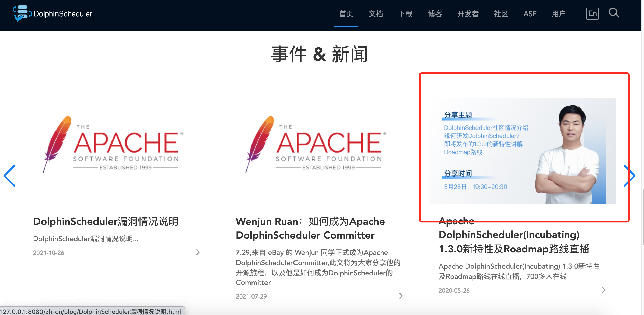
Task: Open the 下载 menu item
Action: [405, 14]
